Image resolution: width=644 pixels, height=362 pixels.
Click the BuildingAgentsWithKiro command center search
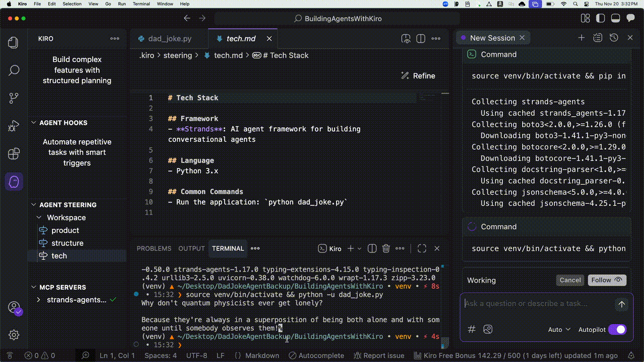coord(337,19)
